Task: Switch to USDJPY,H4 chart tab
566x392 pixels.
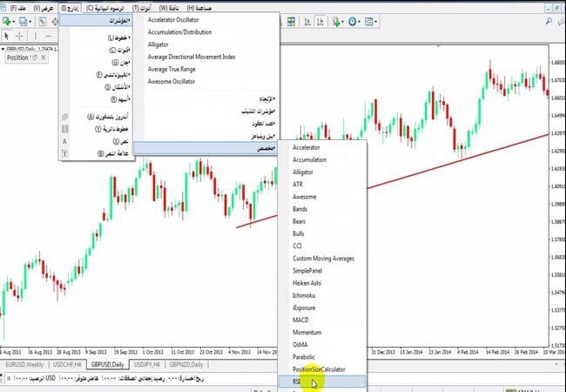Action: 146,365
